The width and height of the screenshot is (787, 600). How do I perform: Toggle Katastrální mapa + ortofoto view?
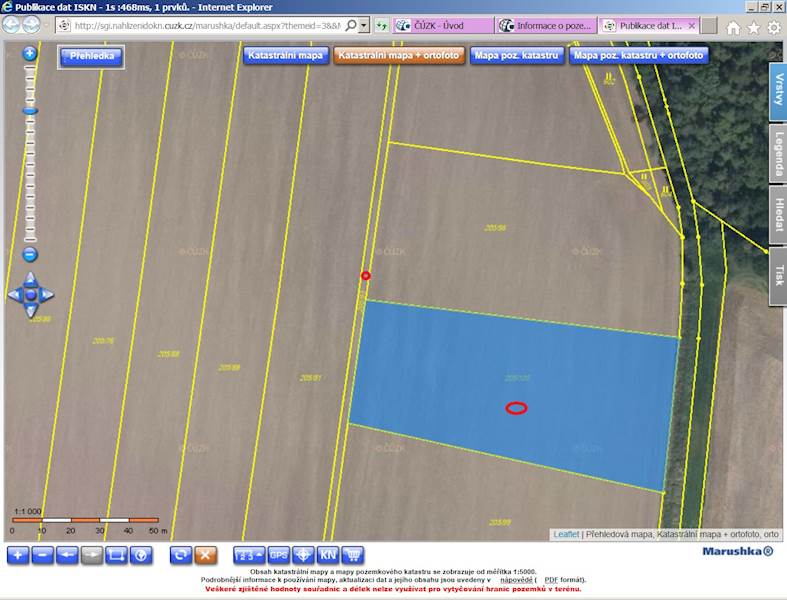[399, 55]
